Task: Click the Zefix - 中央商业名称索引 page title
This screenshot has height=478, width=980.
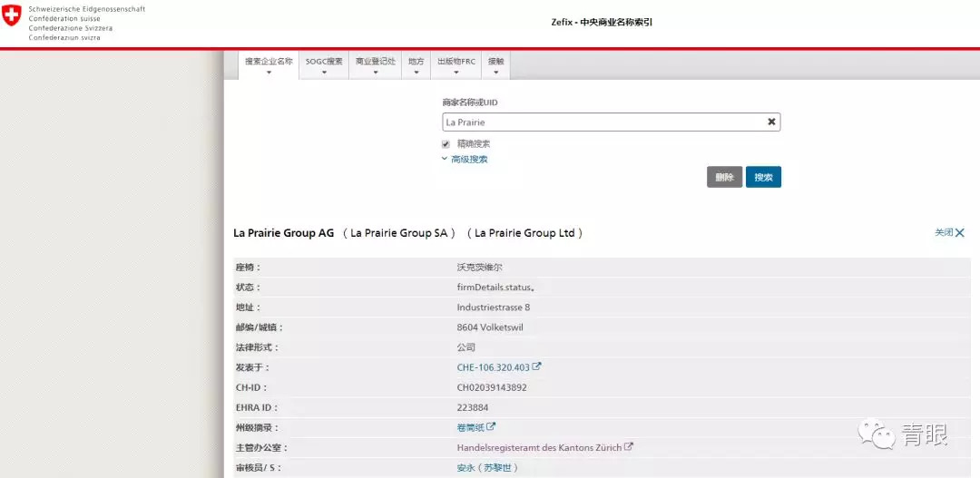Action: (x=603, y=22)
